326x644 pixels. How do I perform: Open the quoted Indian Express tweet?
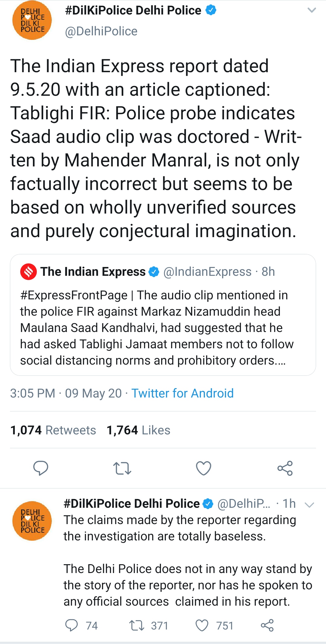pos(163,328)
